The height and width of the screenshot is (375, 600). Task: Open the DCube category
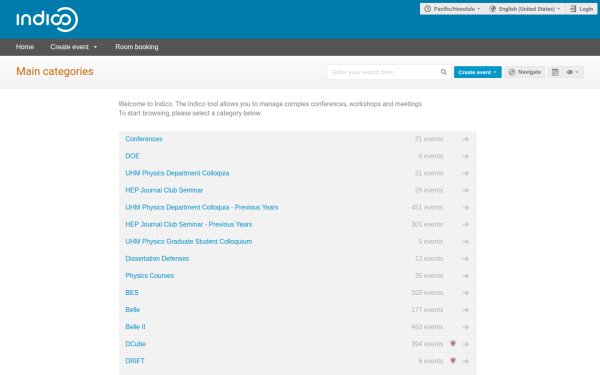135,344
